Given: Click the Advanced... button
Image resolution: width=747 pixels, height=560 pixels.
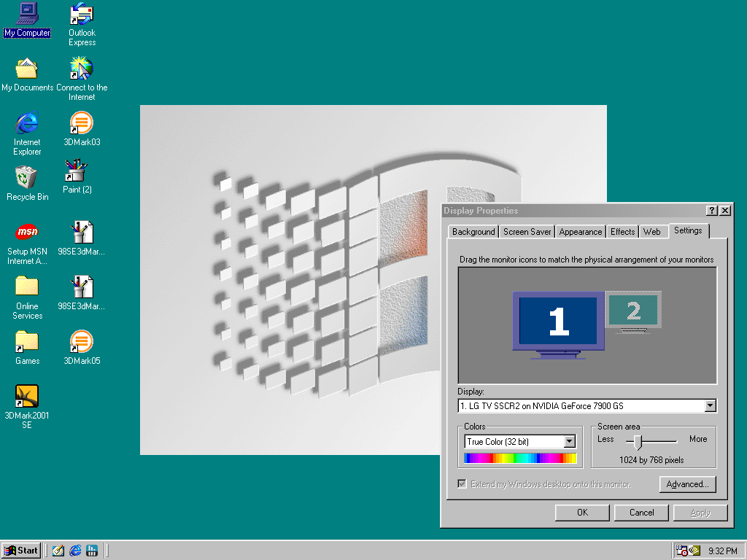Looking at the screenshot, I should tap(687, 484).
